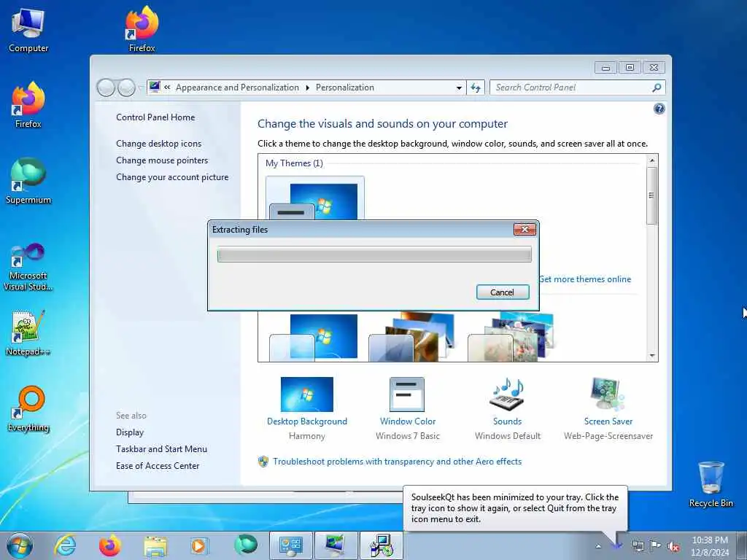Select the Windows 7 Aero theme thumbnail
Image resolution: width=747 pixels, height=560 pixels.
point(314,336)
